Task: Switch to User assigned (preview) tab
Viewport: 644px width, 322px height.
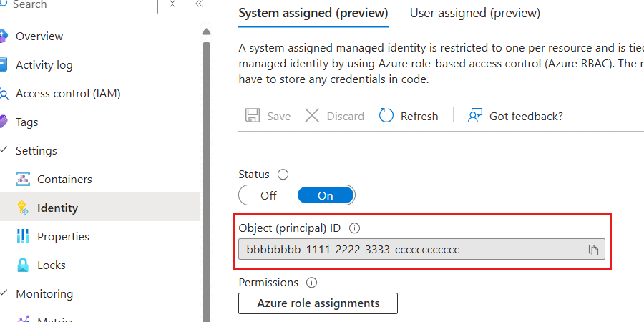Action: click(474, 13)
